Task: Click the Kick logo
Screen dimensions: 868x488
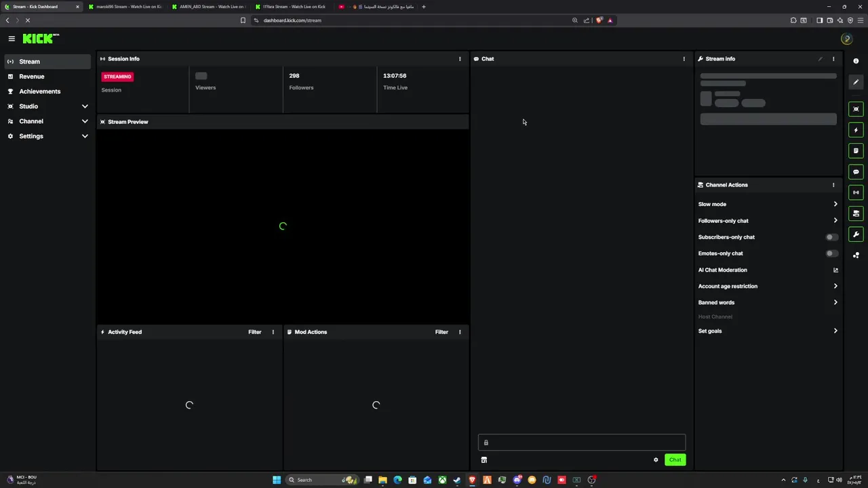Action: 41,39
